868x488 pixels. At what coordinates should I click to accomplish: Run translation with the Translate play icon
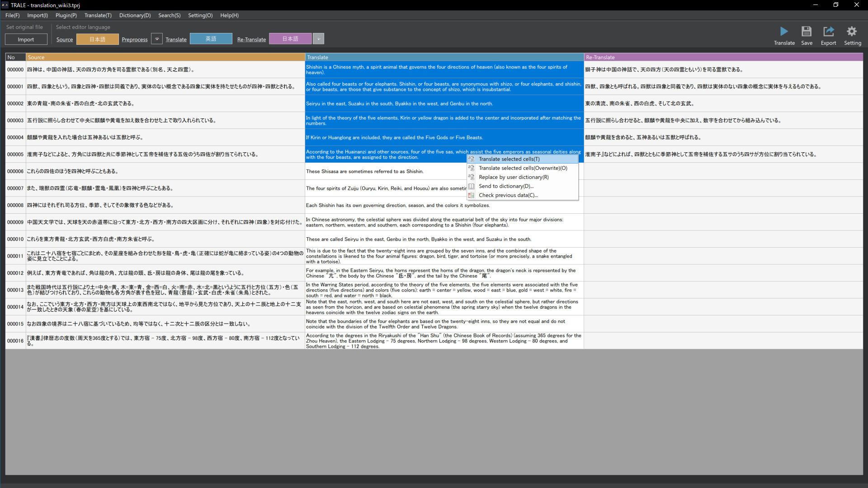point(784,32)
